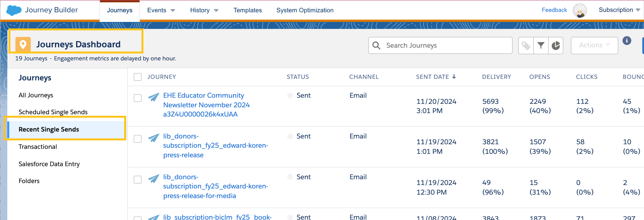Click the 2249 (40%) opens value

(540, 106)
